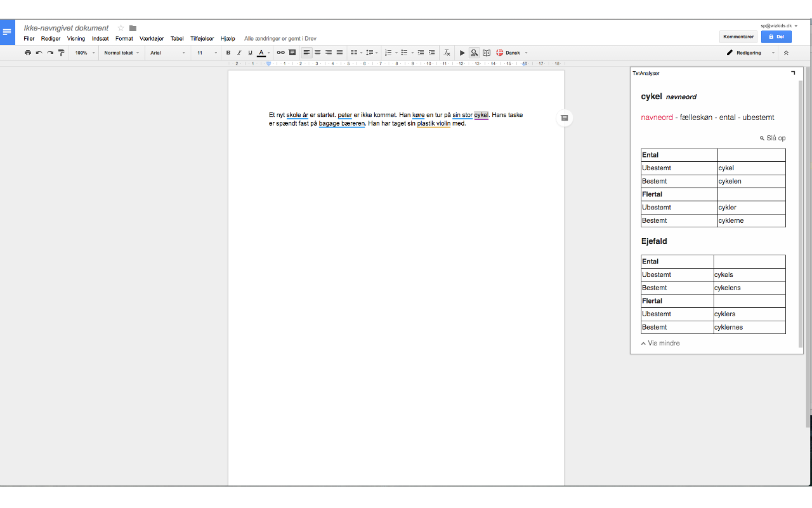Viewport: 812px width, 508px height.
Task: Click the comment bubble beside the page
Action: coord(564,118)
